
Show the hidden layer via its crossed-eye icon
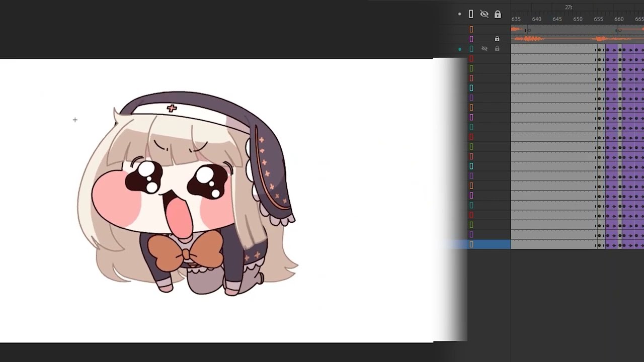484,49
